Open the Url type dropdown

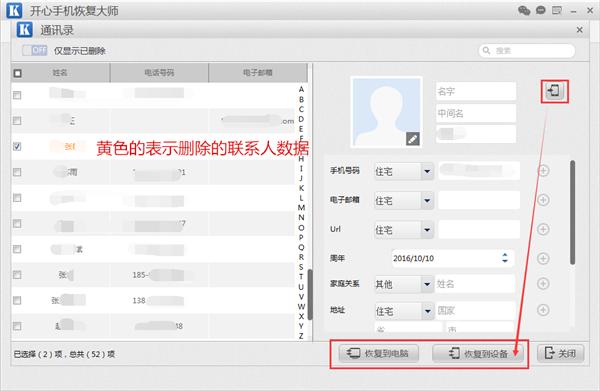pos(404,230)
